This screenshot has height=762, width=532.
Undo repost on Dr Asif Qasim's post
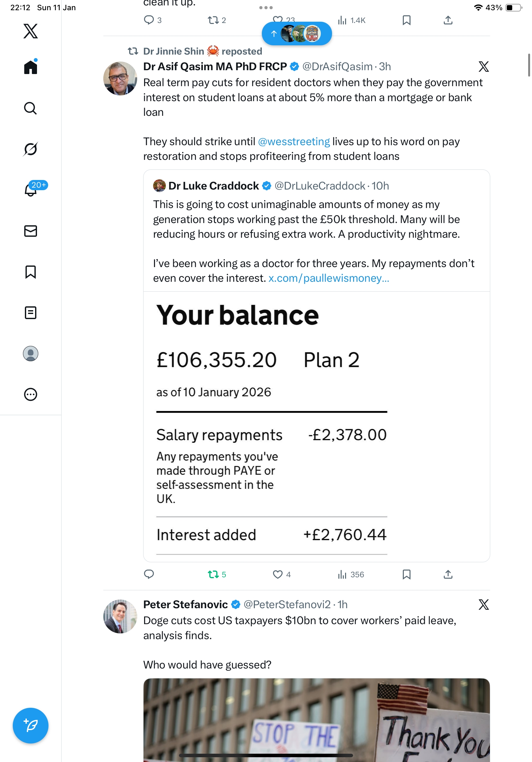coord(213,574)
